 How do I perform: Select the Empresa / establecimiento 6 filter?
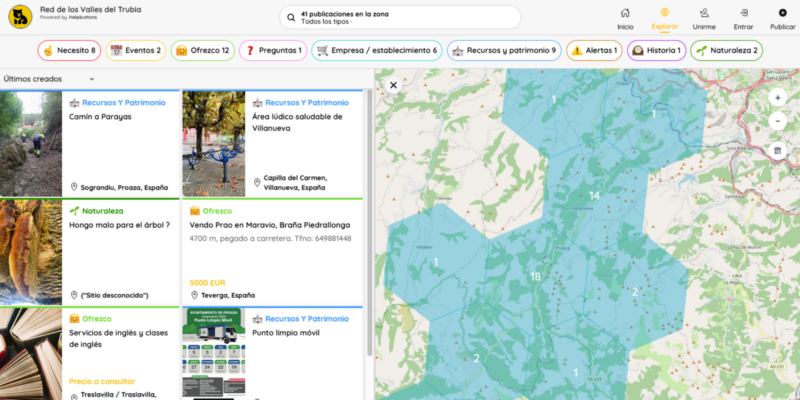376,50
